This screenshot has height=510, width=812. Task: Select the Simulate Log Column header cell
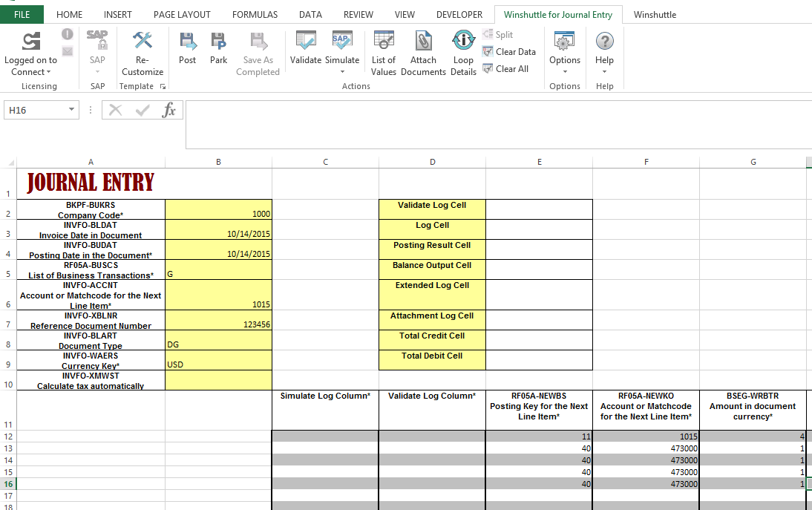click(325, 410)
